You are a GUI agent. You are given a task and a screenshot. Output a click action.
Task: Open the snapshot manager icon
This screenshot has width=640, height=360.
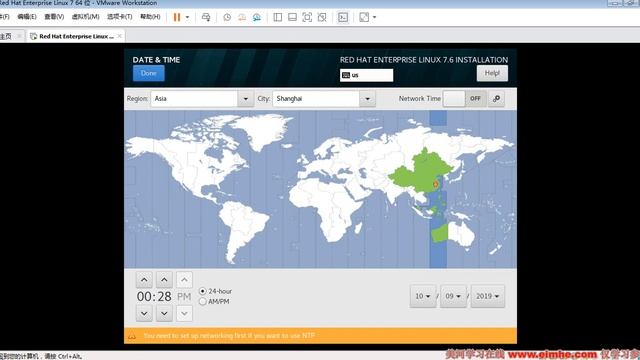[256, 17]
